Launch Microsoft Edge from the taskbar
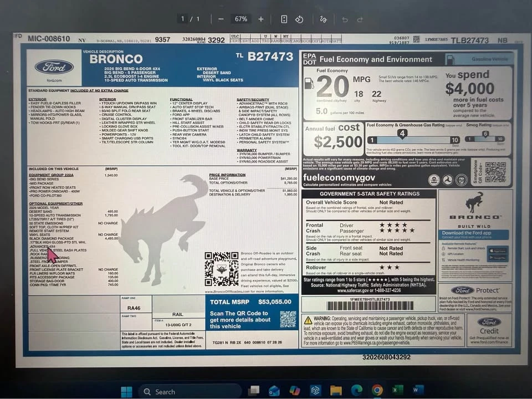 coord(356,391)
